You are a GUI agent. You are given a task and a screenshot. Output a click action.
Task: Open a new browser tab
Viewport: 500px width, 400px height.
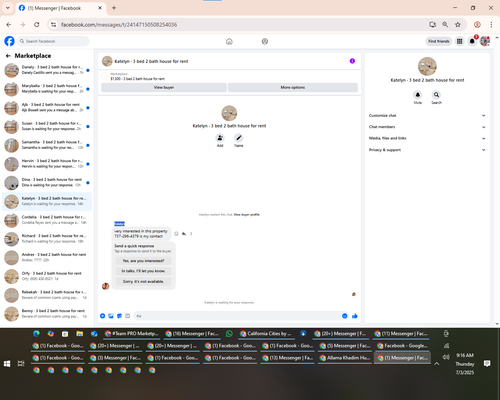point(114,8)
